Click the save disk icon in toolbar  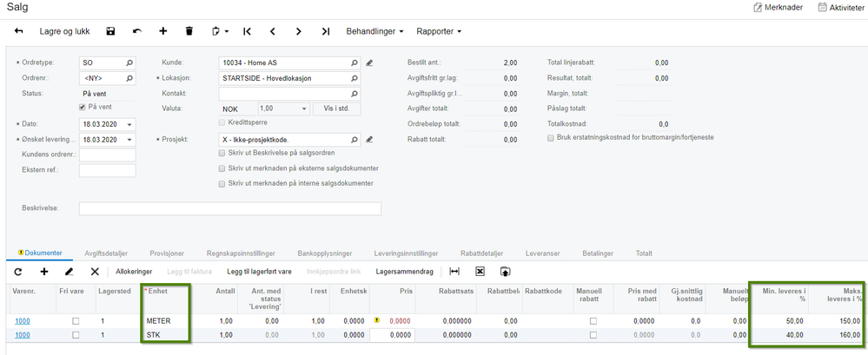pos(110,31)
